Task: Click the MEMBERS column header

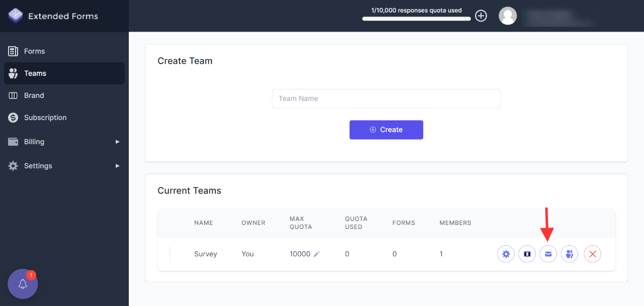Action: tap(455, 223)
